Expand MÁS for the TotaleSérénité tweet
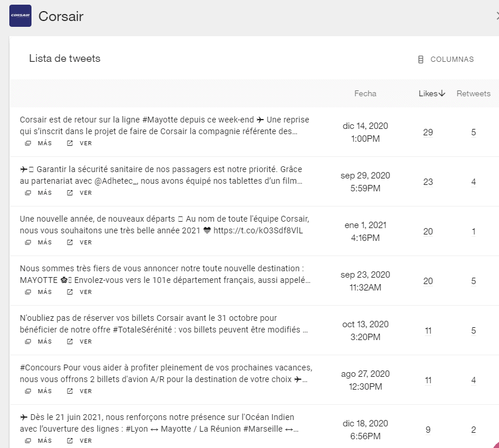499x448 pixels. coord(38,341)
